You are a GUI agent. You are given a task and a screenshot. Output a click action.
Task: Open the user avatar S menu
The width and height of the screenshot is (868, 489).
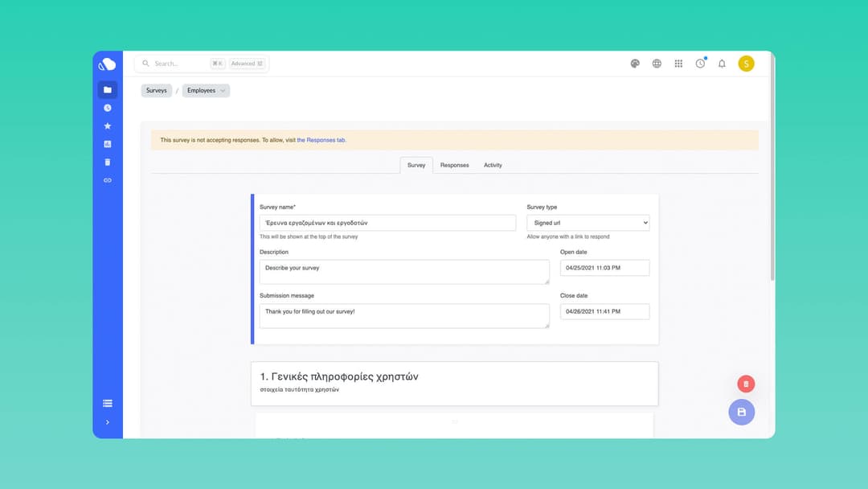tap(746, 64)
